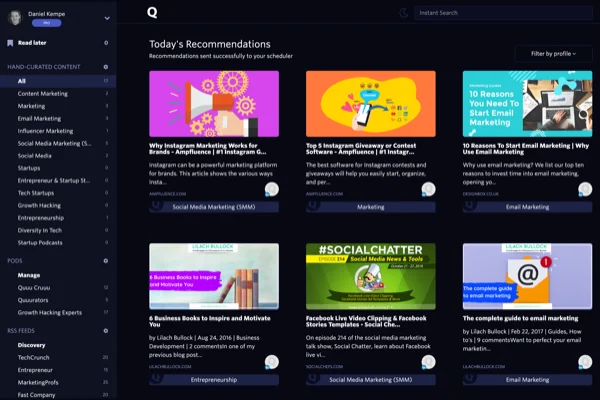Open Growth Hacking Experts pod
Viewport: 600px width, 400px height.
coord(58,312)
